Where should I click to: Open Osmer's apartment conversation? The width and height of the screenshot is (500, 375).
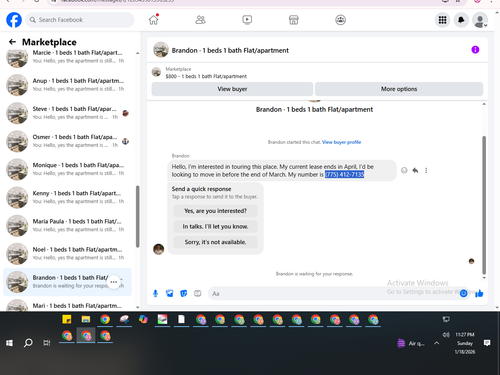click(x=67, y=141)
